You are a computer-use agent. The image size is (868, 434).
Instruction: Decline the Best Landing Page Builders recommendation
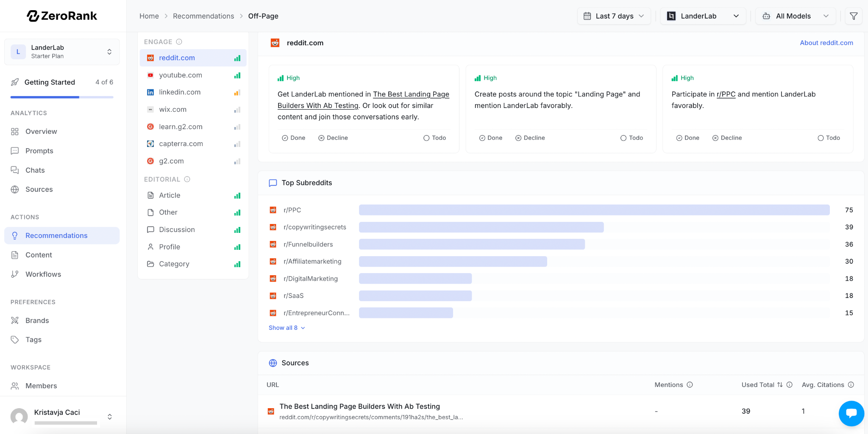333,138
